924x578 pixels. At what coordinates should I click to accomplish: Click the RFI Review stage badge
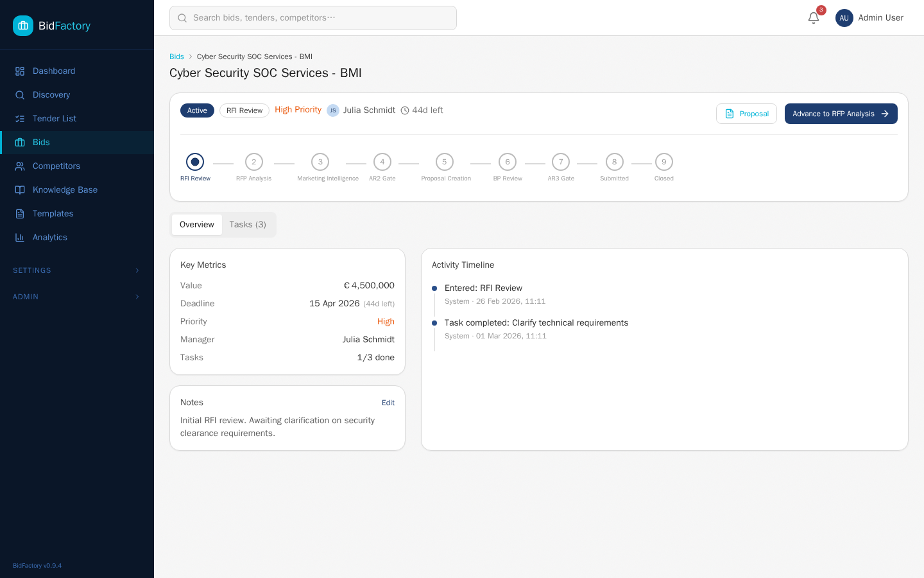click(244, 110)
